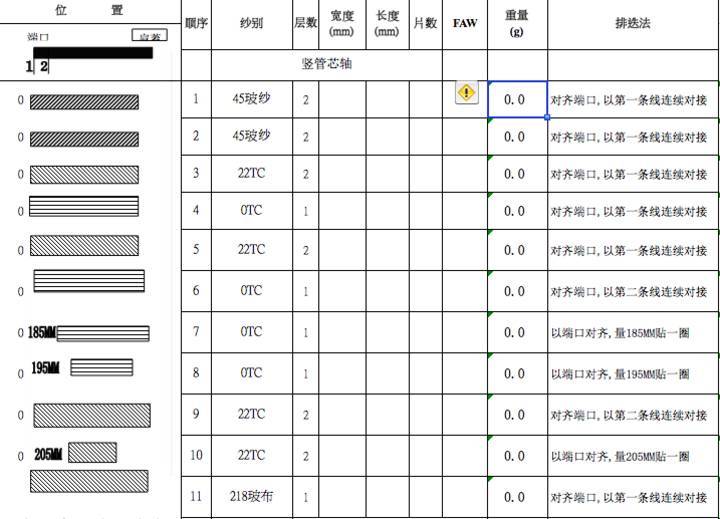720x519 pixels.
Task: Select the hatched shape labeled 205MM
Action: (93, 453)
